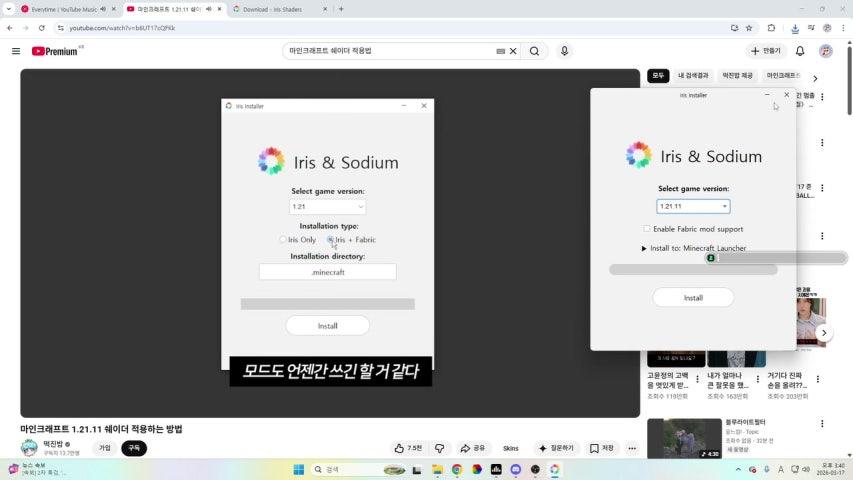Select Iris + Fabric radio in video
Screen dimensions: 853x480
tap(330, 239)
